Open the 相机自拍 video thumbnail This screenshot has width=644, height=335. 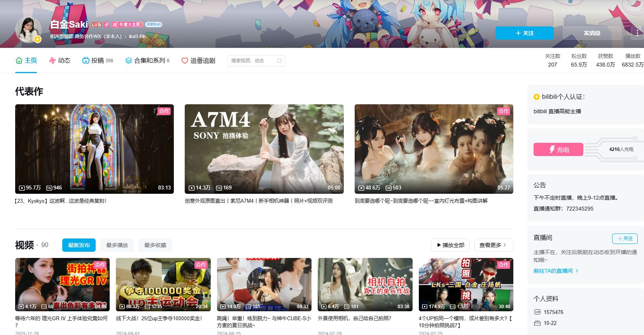click(365, 284)
